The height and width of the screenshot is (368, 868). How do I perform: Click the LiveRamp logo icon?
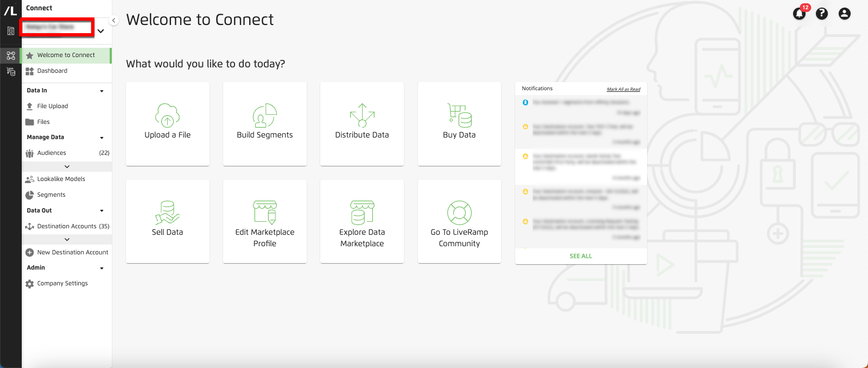tap(10, 10)
